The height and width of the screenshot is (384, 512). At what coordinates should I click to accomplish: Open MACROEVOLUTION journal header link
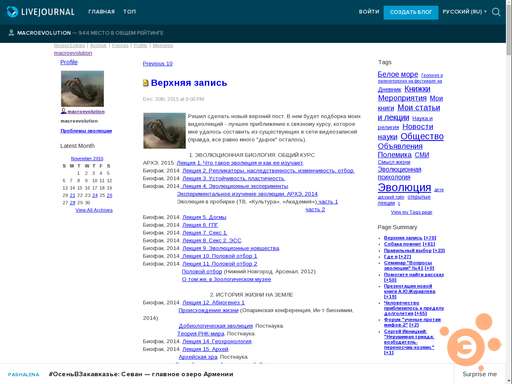tap(44, 33)
